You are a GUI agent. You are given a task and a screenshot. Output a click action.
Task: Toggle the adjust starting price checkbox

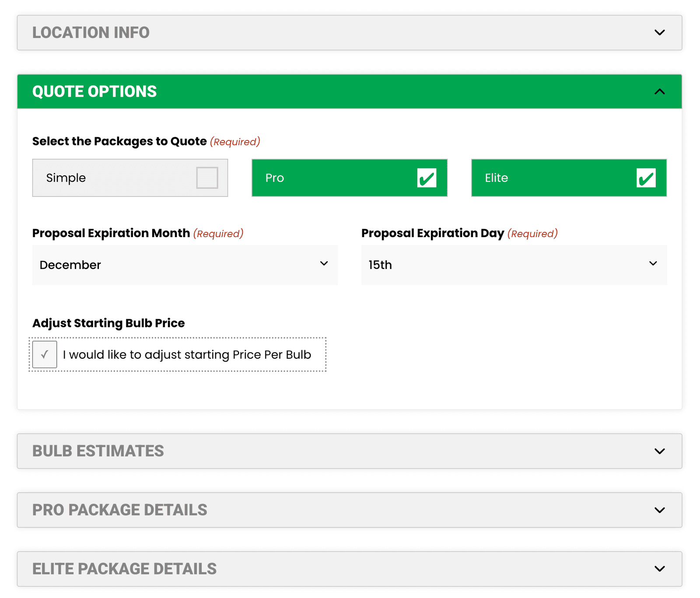point(45,354)
